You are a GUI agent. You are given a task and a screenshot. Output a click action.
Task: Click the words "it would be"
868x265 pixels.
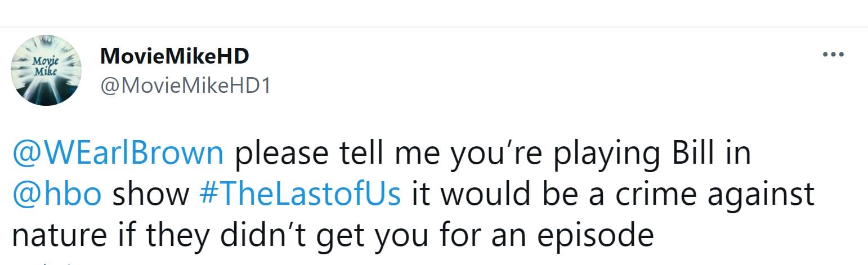tap(486, 195)
